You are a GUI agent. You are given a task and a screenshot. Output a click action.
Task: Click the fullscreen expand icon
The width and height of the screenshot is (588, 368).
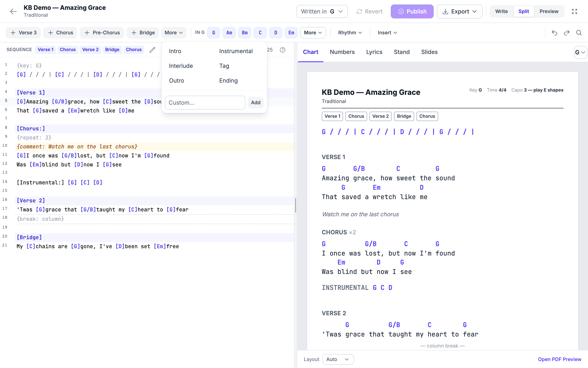point(574,11)
